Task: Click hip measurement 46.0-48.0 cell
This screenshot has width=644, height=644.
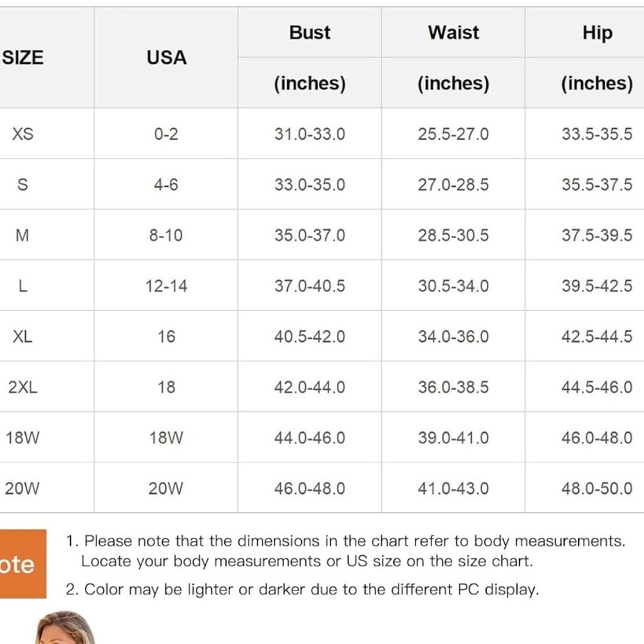Action: pyautogui.click(x=597, y=438)
